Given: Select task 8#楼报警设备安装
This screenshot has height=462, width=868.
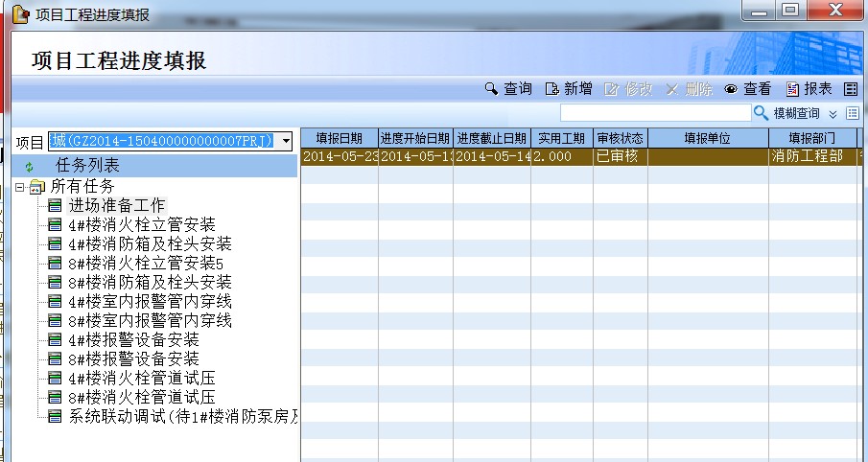Looking at the screenshot, I should (133, 358).
